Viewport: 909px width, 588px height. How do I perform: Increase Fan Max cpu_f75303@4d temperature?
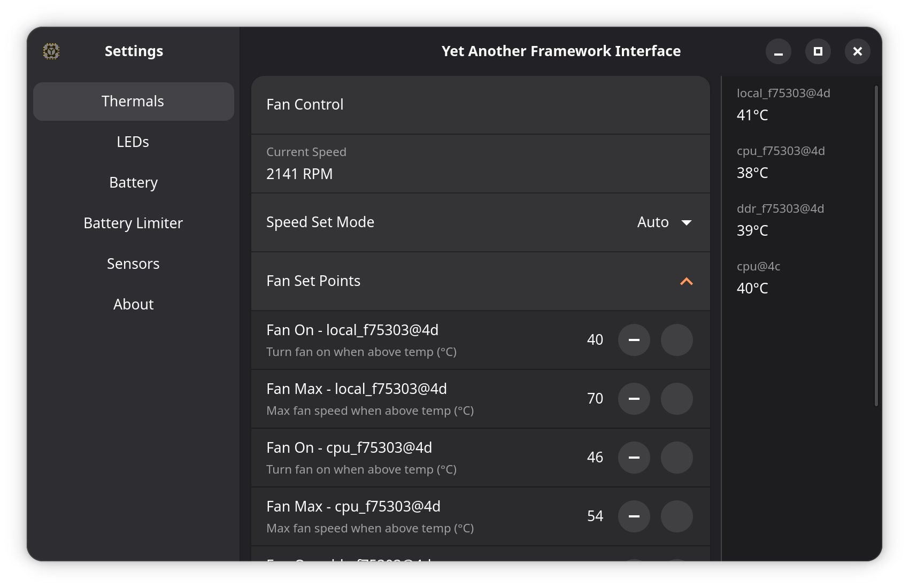click(677, 516)
